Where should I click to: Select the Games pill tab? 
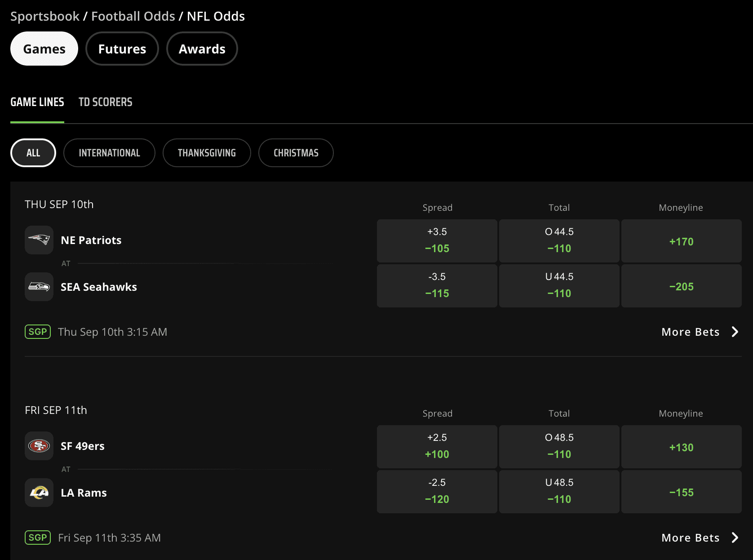click(x=44, y=49)
